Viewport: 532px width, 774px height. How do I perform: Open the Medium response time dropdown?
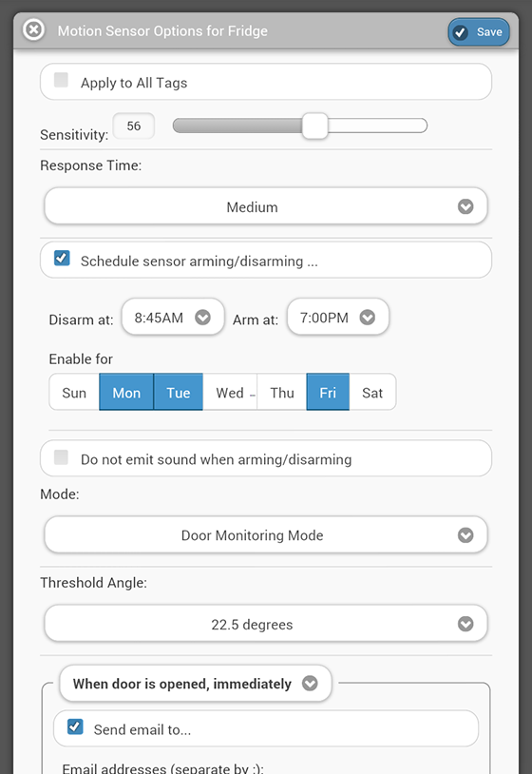click(x=266, y=206)
